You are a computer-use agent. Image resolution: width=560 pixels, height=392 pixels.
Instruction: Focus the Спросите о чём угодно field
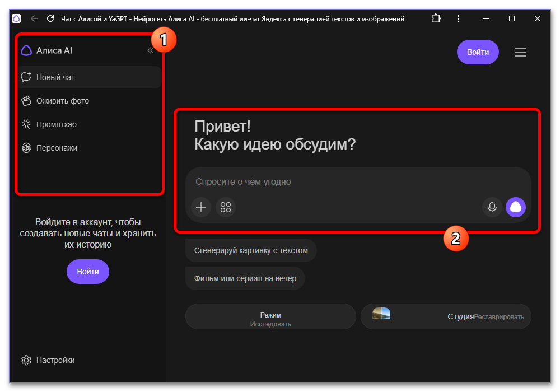coord(358,181)
